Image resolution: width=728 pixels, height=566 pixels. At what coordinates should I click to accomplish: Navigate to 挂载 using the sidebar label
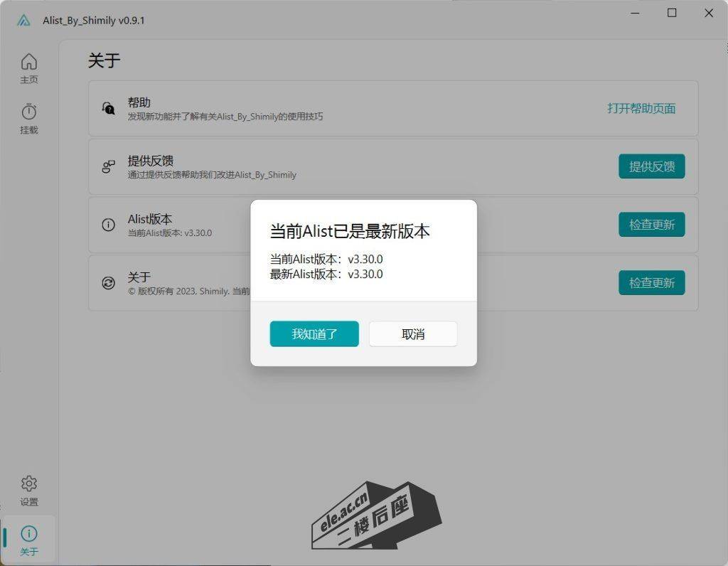(x=29, y=130)
